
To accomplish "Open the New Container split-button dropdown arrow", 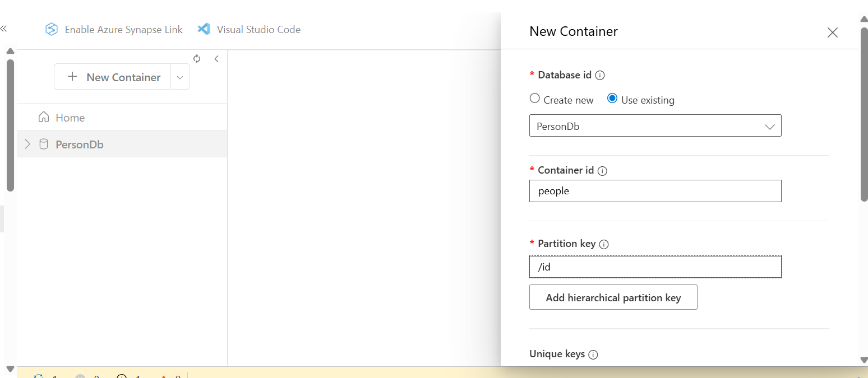I will (180, 77).
